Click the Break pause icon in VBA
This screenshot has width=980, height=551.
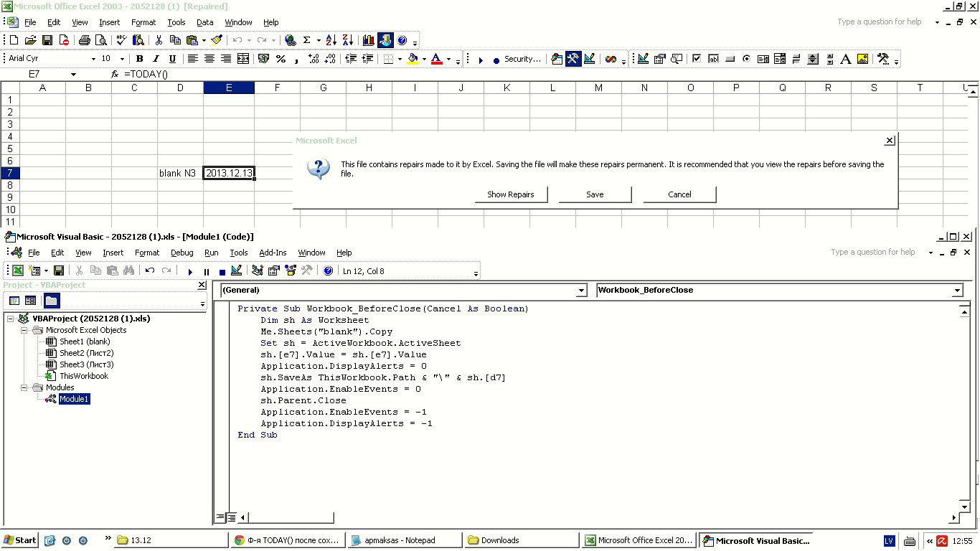(207, 271)
